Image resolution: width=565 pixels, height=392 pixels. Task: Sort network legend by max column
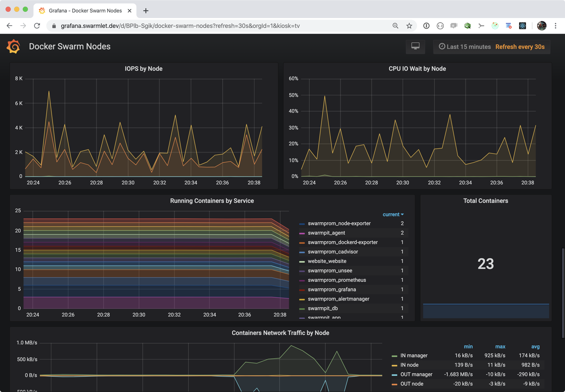(x=500, y=346)
